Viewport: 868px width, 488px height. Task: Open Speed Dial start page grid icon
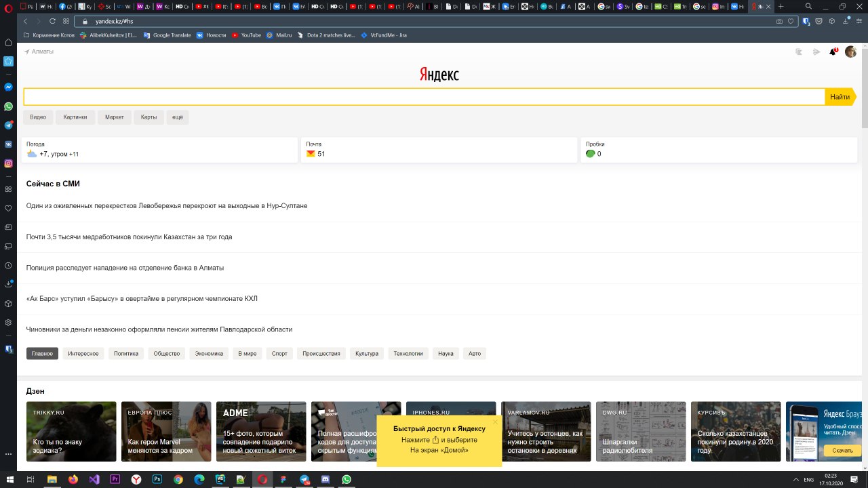tap(66, 21)
